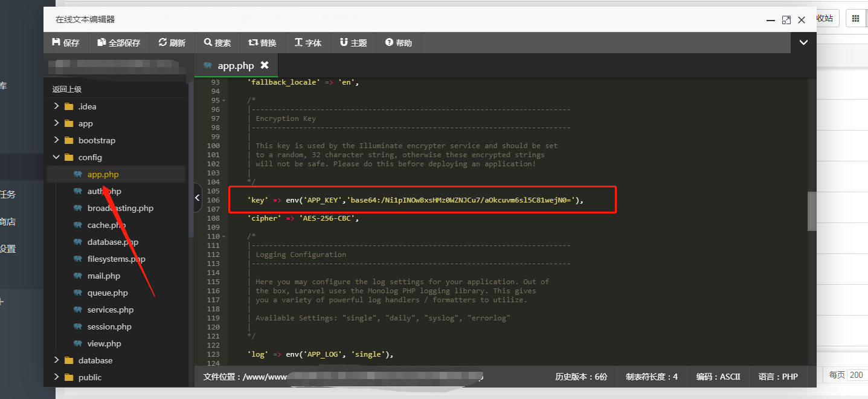
Task: Expand the database folder
Action: click(56, 360)
